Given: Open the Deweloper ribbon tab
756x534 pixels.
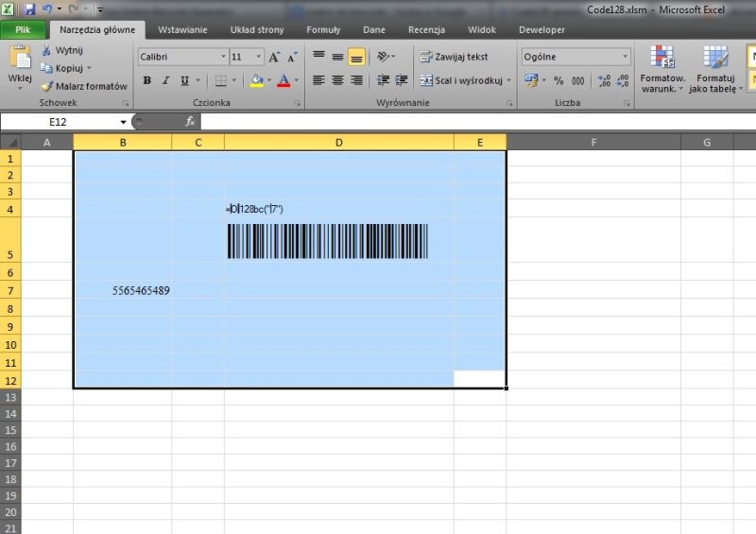Looking at the screenshot, I should 541,30.
